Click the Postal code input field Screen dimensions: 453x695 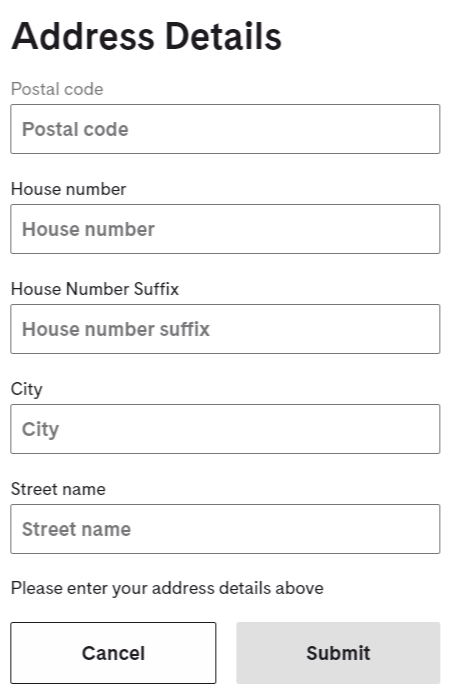[225, 129]
